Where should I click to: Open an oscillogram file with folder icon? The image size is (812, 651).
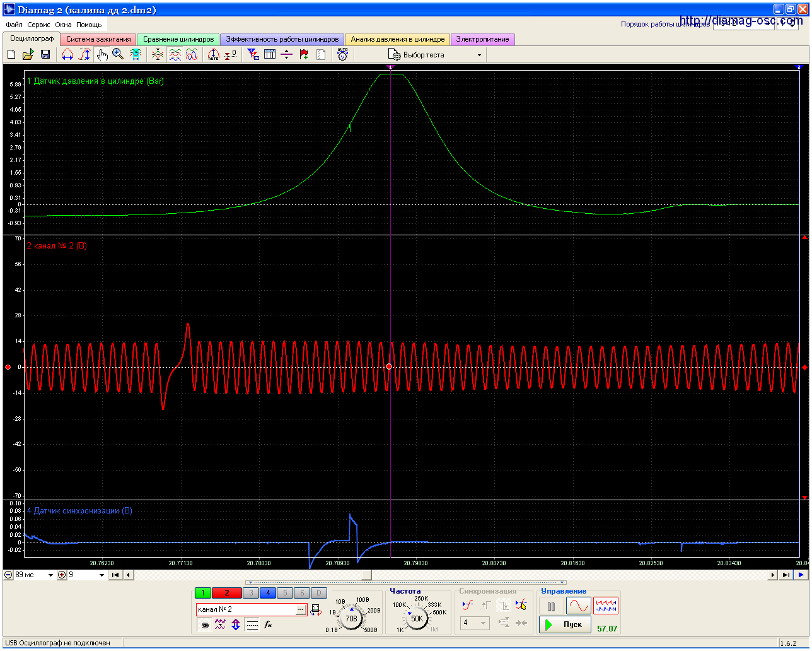tap(28, 55)
